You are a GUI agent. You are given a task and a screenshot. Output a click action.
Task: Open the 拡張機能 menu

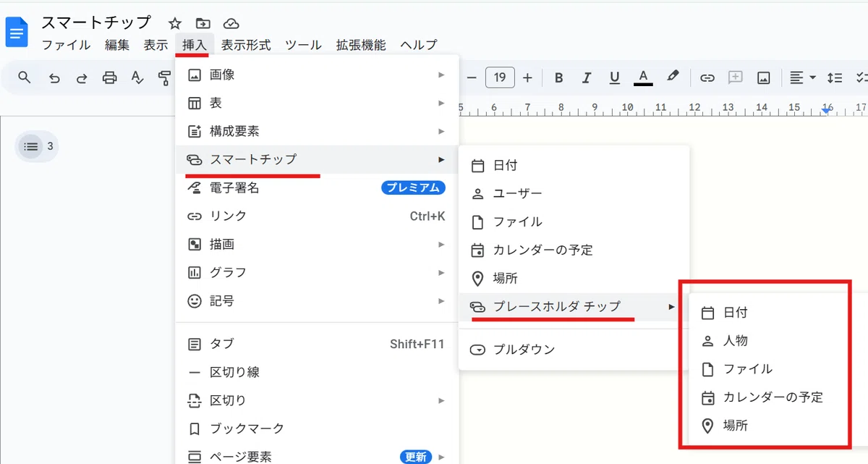click(361, 45)
